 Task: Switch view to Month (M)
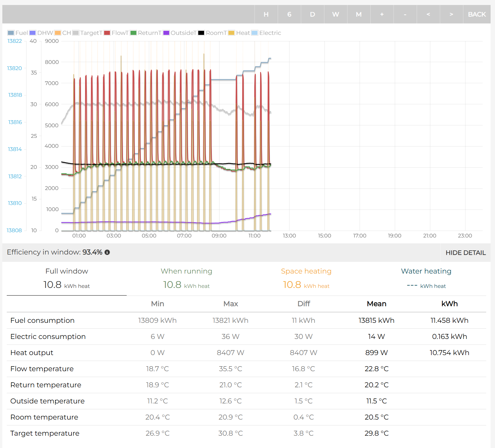(359, 14)
